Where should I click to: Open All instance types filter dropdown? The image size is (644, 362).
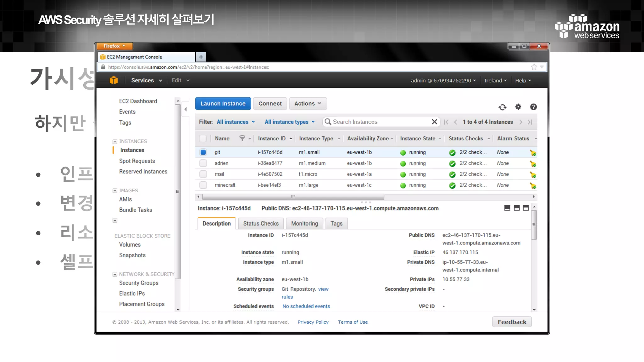pyautogui.click(x=290, y=122)
